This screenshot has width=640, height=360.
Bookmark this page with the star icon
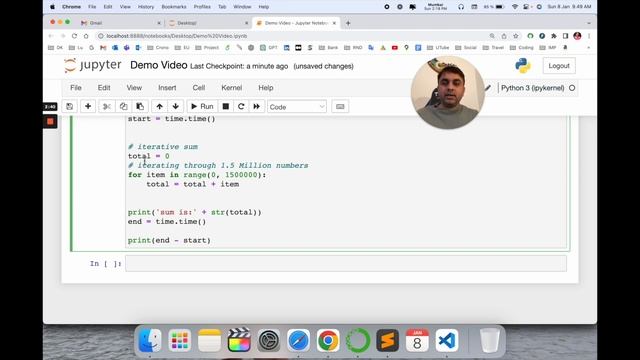point(516,36)
